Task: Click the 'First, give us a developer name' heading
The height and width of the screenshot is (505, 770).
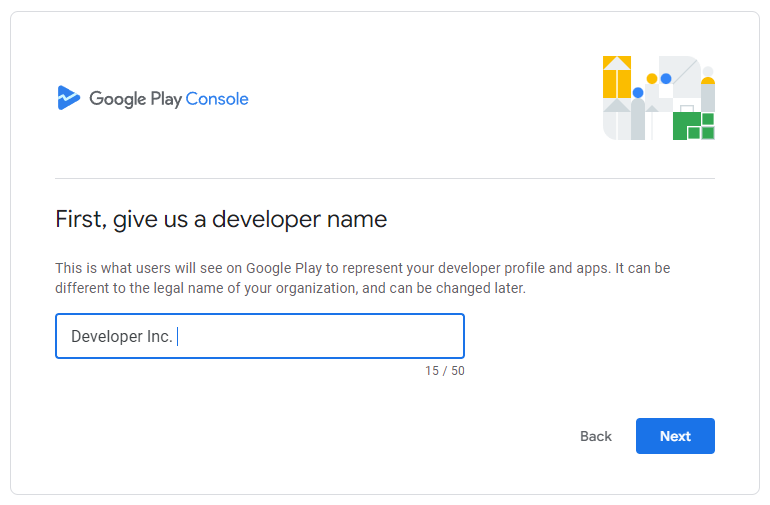Action: (x=221, y=219)
